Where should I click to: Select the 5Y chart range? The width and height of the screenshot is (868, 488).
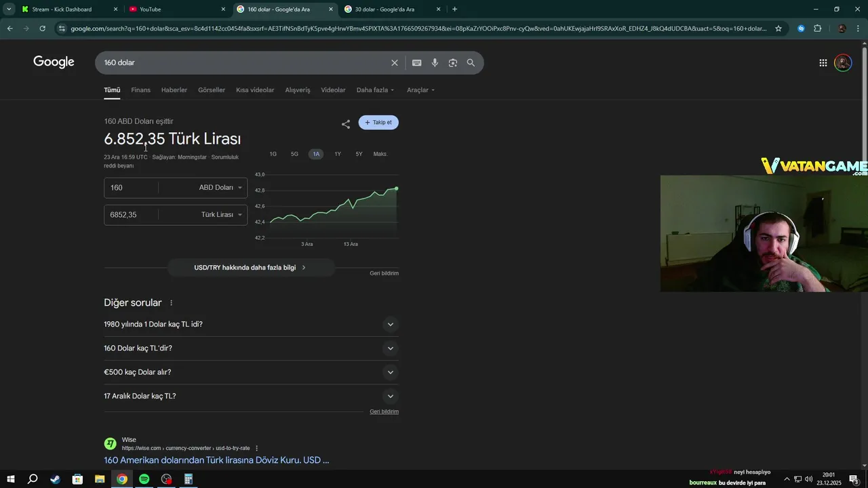(x=359, y=154)
